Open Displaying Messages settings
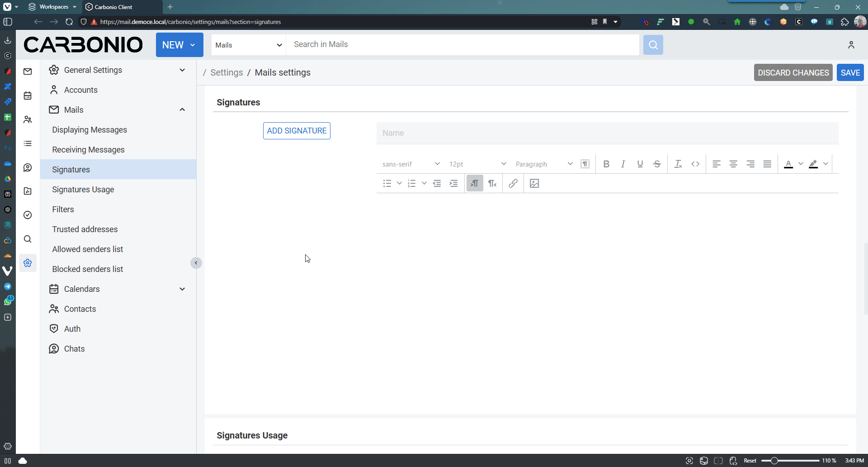868x467 pixels. click(x=118, y=130)
